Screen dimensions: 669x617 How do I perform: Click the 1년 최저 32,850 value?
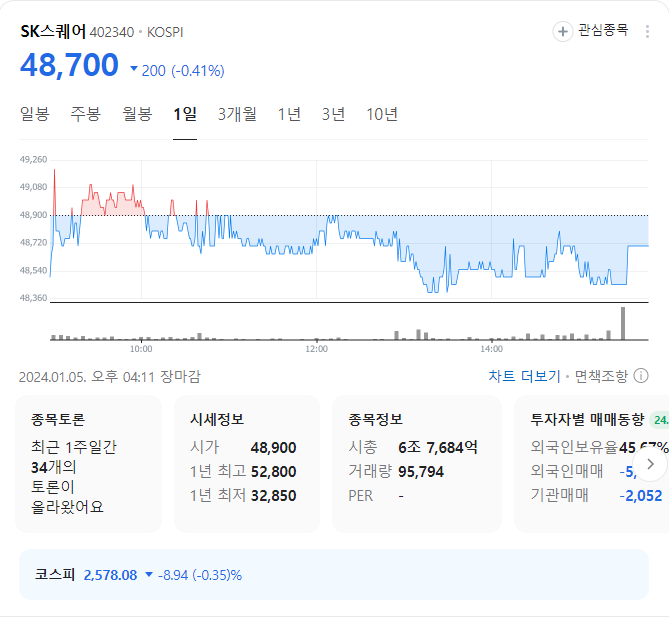[273, 495]
